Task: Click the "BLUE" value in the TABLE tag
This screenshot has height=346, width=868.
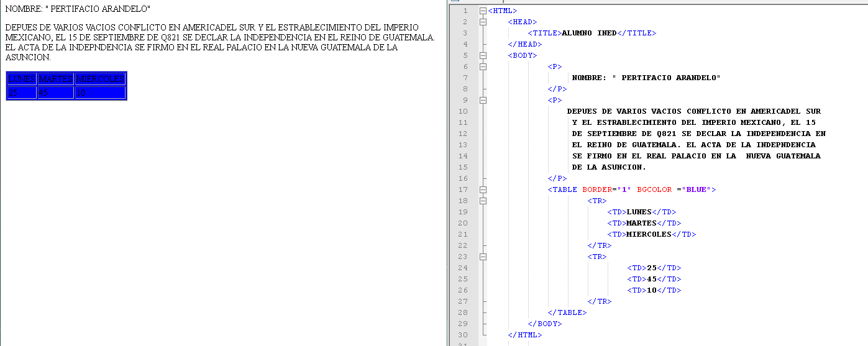Action: click(696, 189)
